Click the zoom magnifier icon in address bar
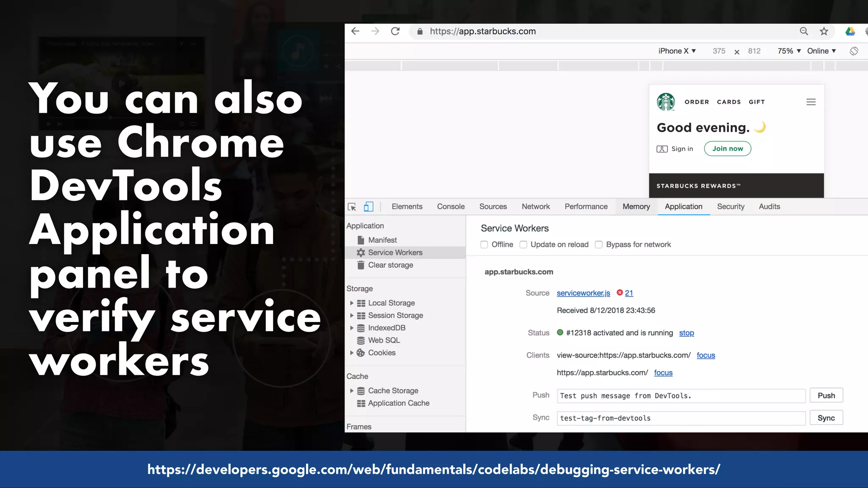The image size is (868, 488). [x=804, y=31]
